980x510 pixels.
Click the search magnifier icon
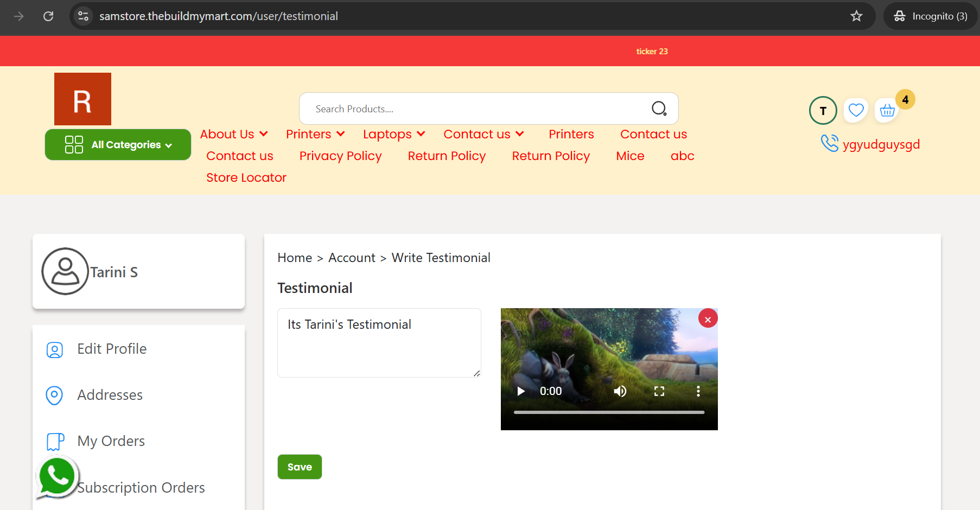click(x=659, y=109)
